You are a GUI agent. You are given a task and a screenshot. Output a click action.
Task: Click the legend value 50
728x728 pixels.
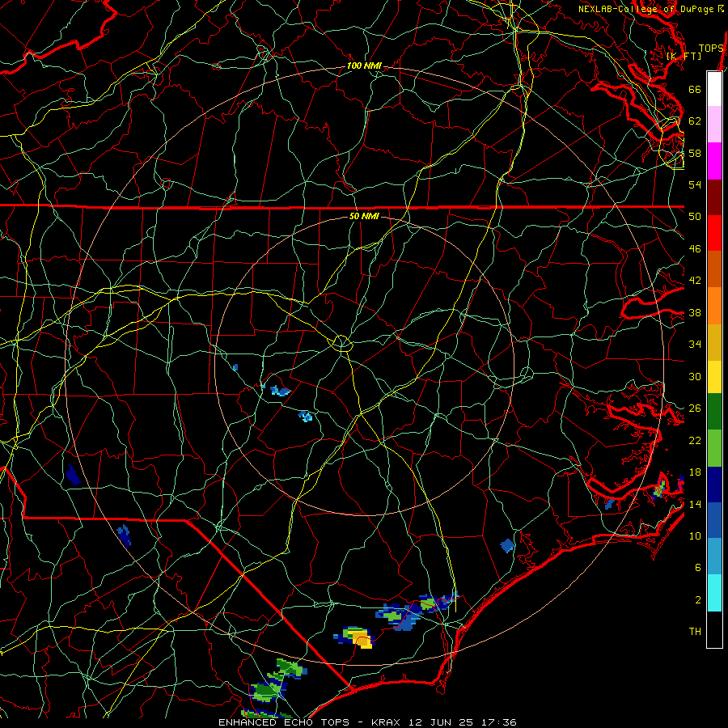coord(695,216)
